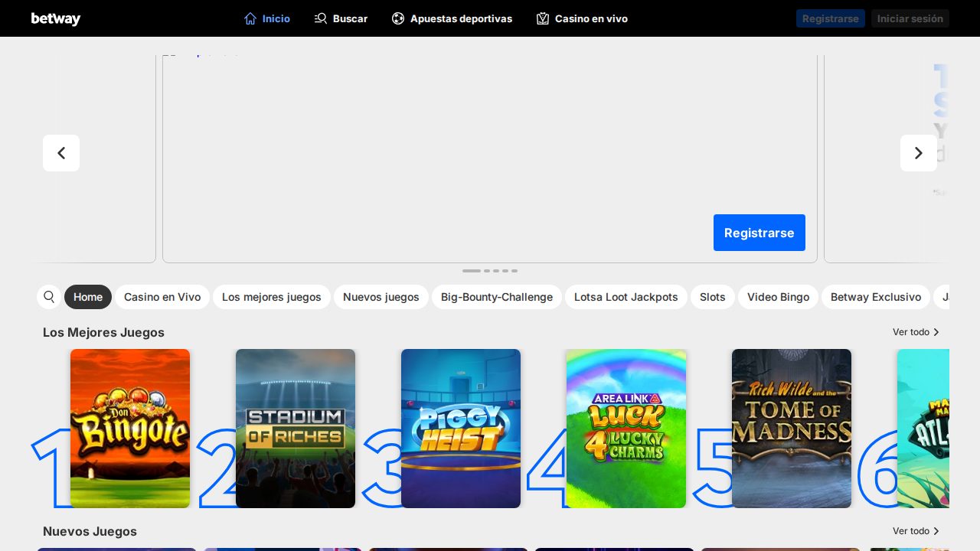The height and width of the screenshot is (551, 980).
Task: Select Lotsa Loot Jackpots category
Action: pyautogui.click(x=626, y=297)
